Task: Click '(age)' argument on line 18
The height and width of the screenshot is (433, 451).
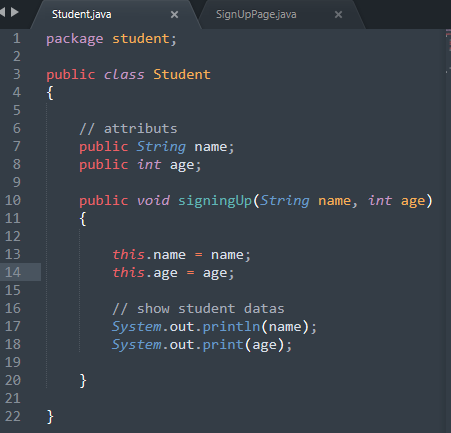Action: pos(264,345)
